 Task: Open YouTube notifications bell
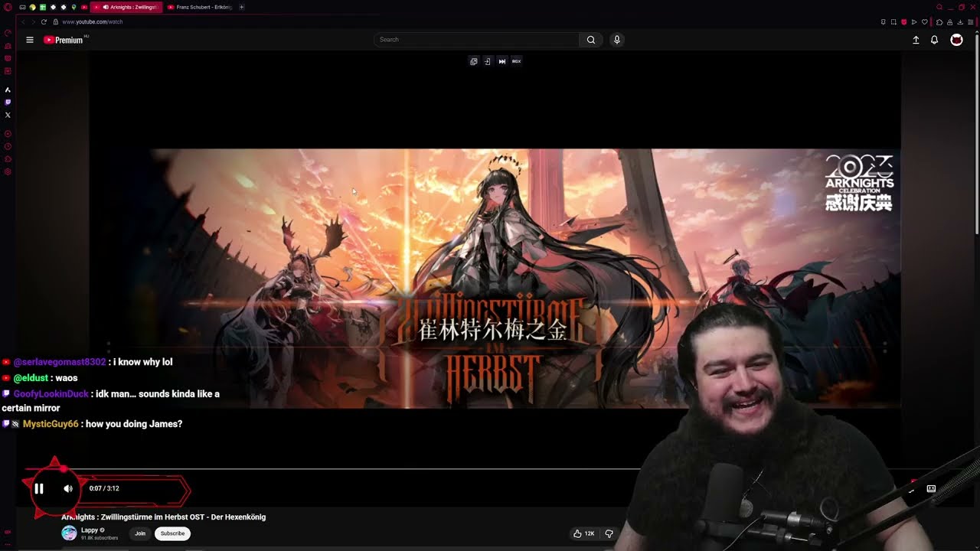point(934,40)
